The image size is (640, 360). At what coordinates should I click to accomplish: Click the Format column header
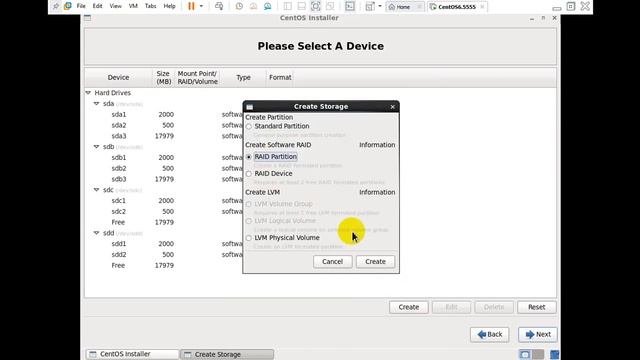(280, 78)
